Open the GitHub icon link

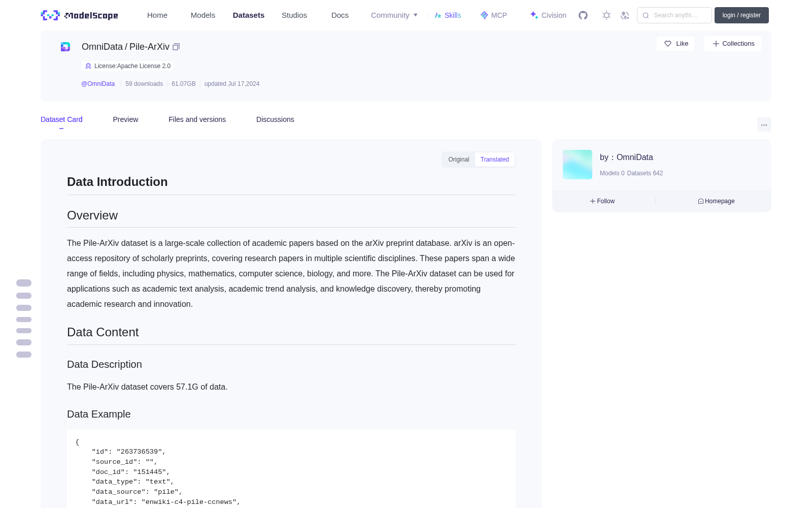coord(583,15)
